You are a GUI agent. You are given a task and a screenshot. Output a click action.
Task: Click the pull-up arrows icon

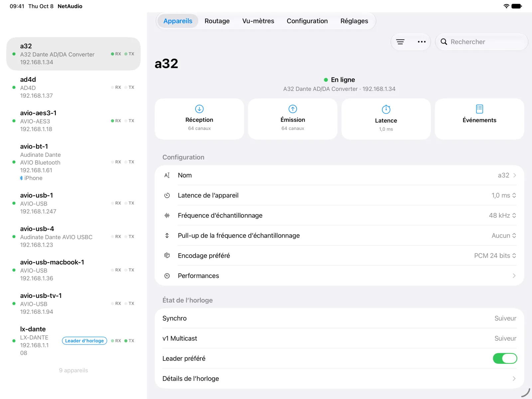[167, 235]
